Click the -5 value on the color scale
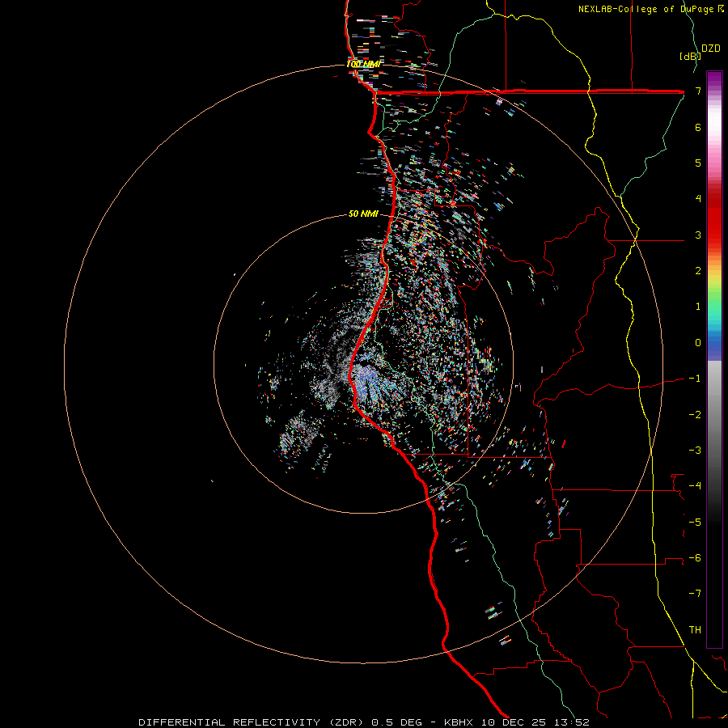The image size is (728, 728). click(x=695, y=522)
